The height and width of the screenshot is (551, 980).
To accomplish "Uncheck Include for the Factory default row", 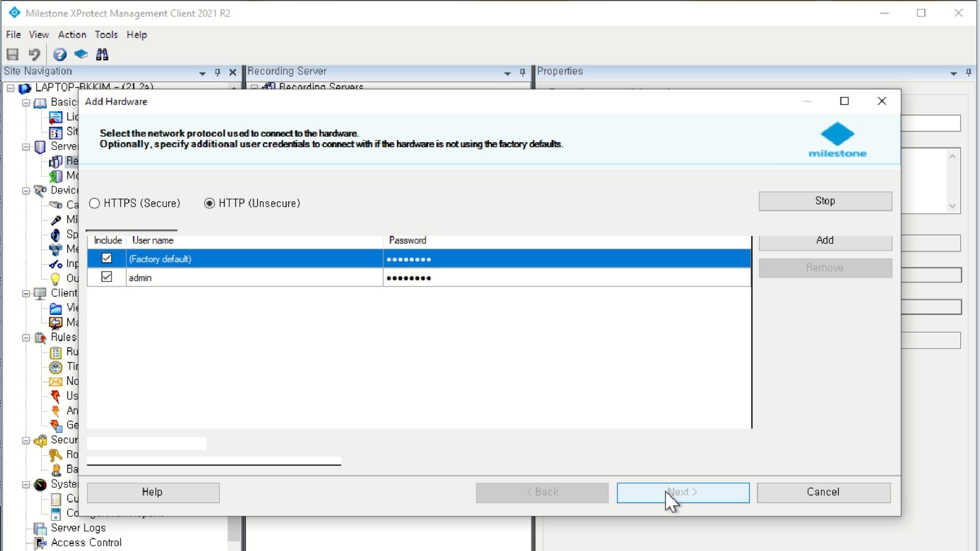I will [x=107, y=258].
